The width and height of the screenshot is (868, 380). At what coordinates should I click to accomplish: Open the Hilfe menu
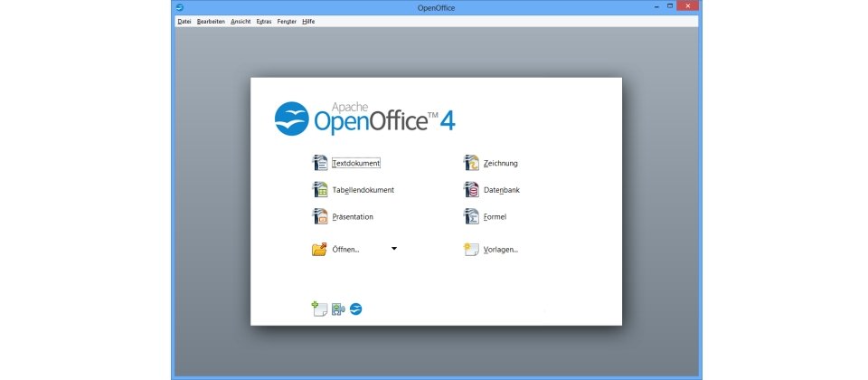click(x=308, y=21)
